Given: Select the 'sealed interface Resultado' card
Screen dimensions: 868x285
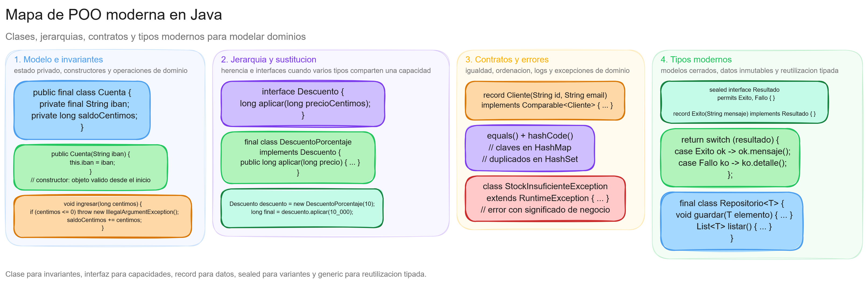Looking at the screenshot, I should pos(744,102).
